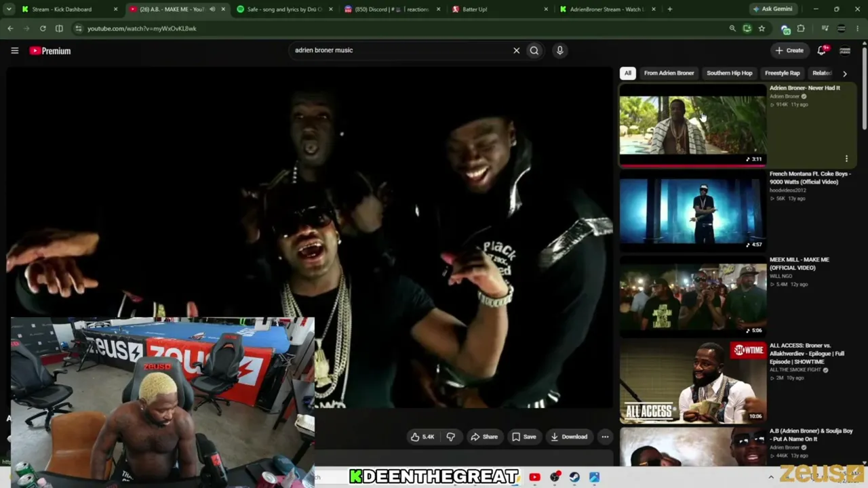This screenshot has width=868, height=488.
Task: Go back in browser history
Action: [x=10, y=28]
